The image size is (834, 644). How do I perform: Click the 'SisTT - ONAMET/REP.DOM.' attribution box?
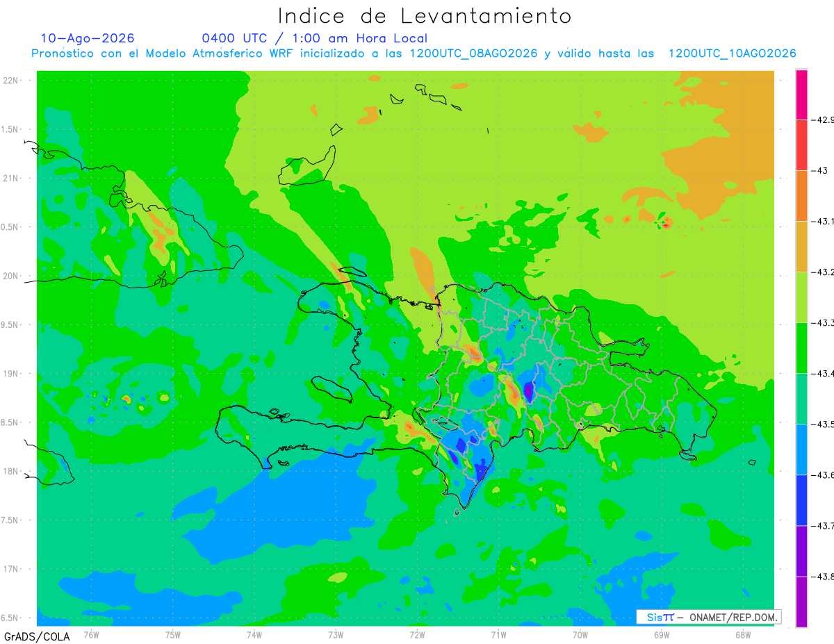708,617
